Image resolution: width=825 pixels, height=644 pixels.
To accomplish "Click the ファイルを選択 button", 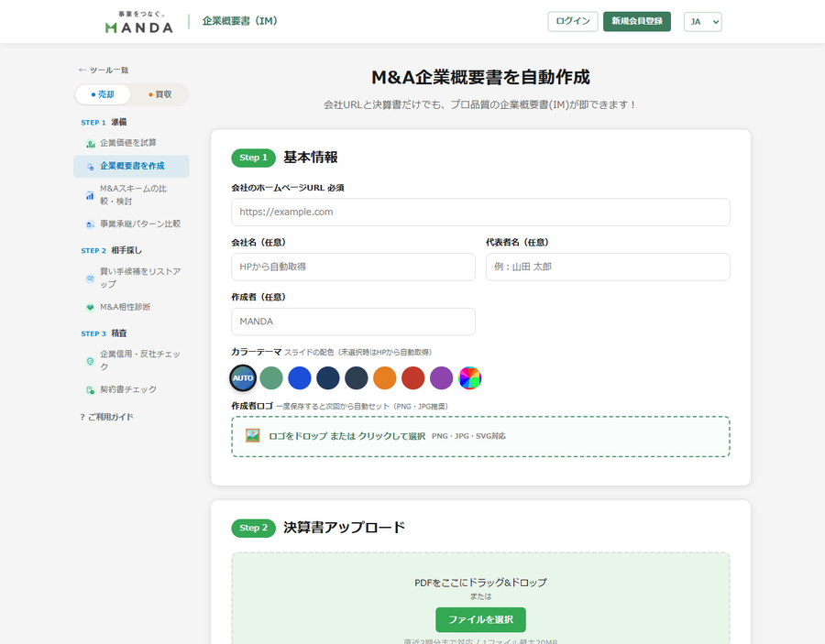I will click(x=480, y=620).
